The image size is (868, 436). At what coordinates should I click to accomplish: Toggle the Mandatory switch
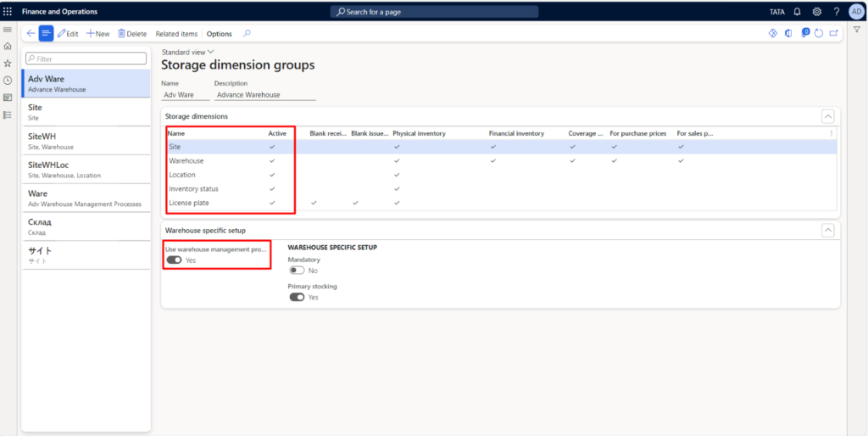[297, 271]
